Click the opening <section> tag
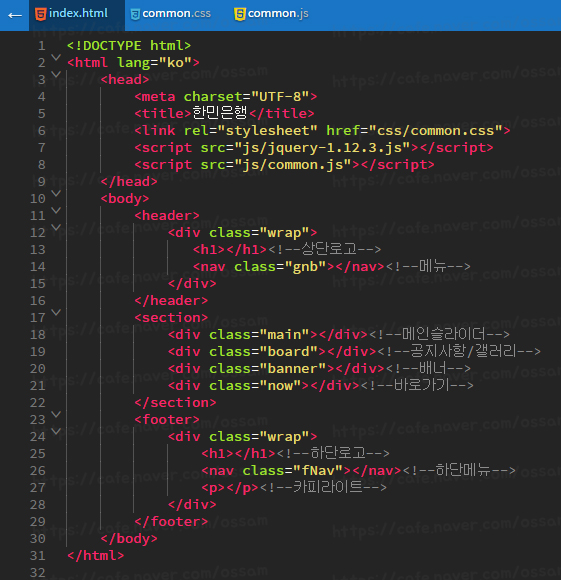Viewport: 561px width, 580px height. tap(171, 318)
